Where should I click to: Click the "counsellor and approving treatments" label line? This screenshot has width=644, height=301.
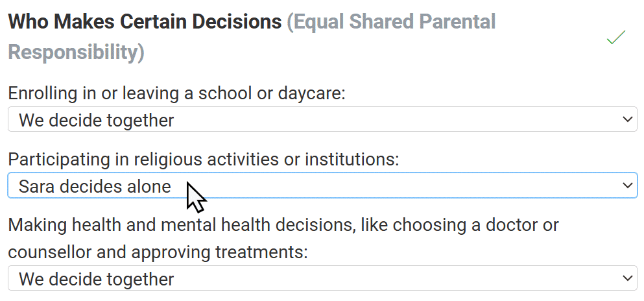(157, 252)
